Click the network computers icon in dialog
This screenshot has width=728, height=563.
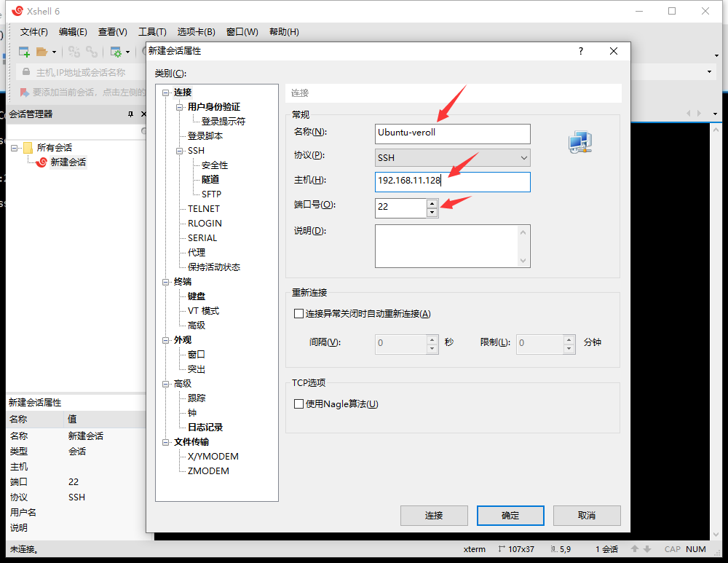click(580, 142)
